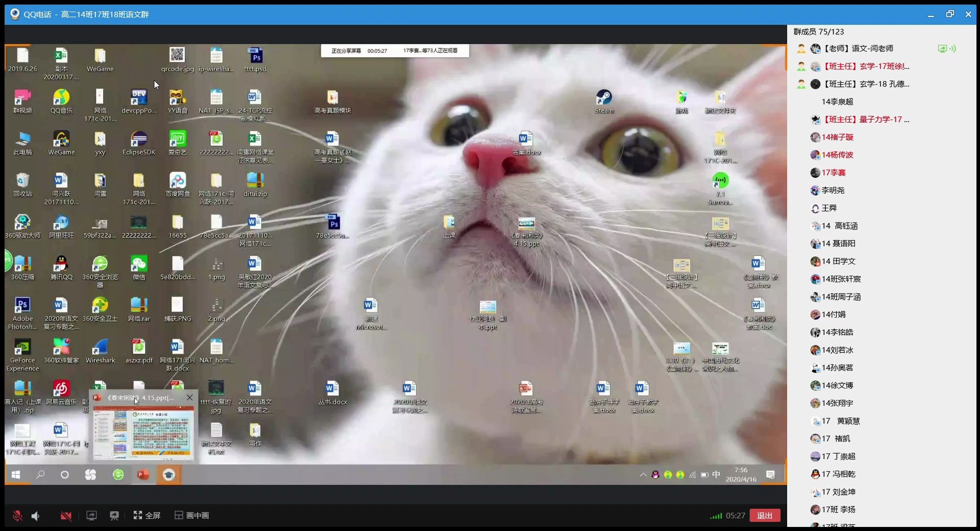Switch to 全屏 fullscreen mode

(147, 515)
